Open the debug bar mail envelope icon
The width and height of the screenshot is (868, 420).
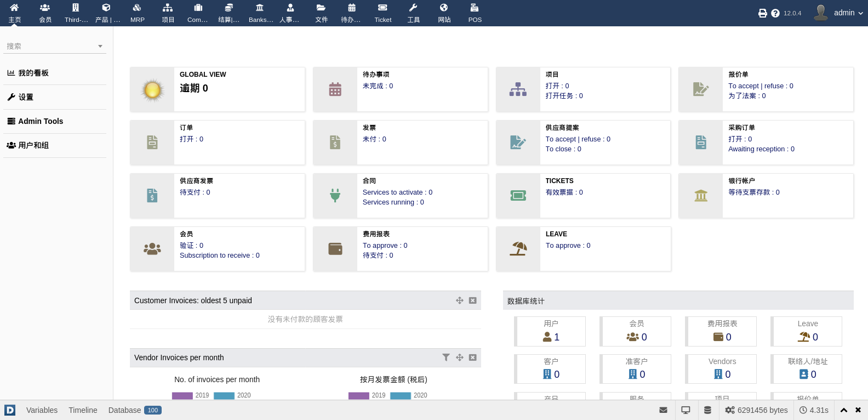point(663,410)
